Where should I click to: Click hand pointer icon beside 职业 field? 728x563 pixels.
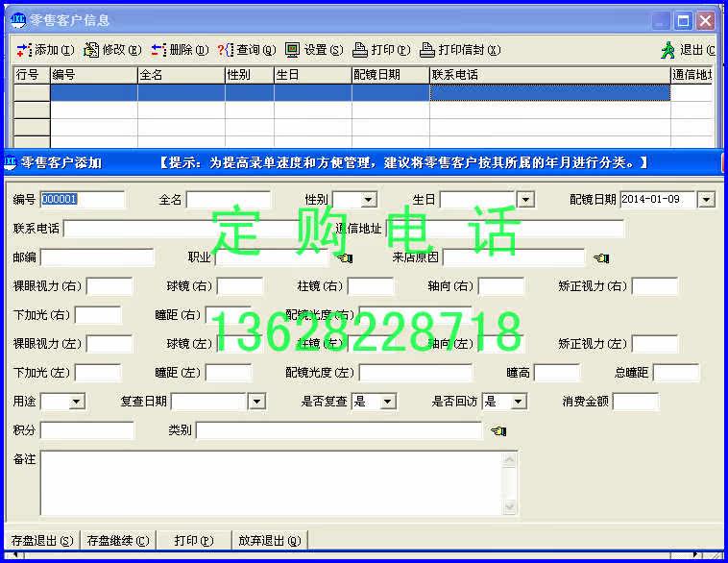tap(345, 257)
